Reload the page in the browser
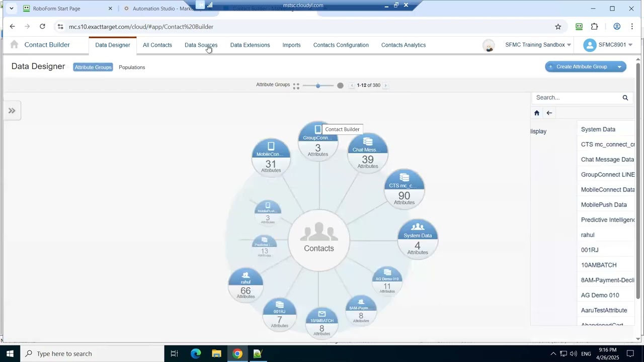This screenshot has height=362, width=644. click(x=42, y=27)
